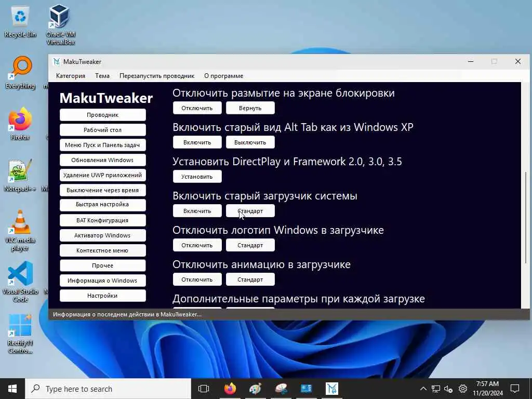Open the notification center icon

(x=515, y=389)
